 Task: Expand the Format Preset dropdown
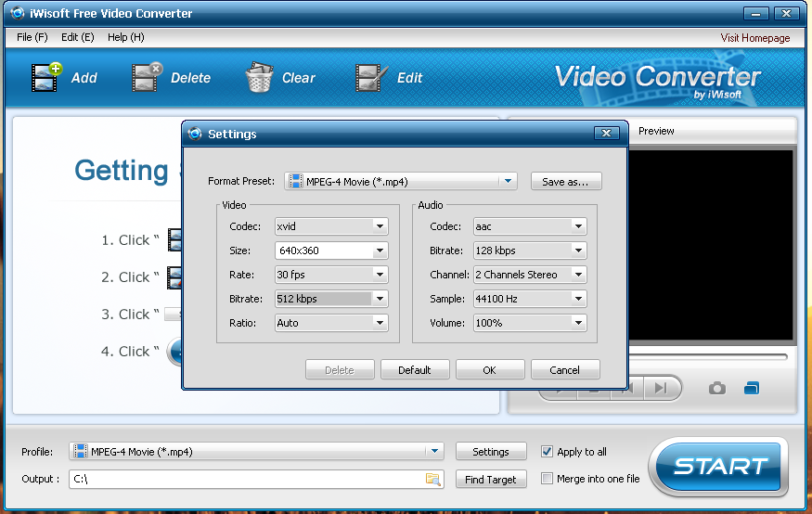[x=508, y=181]
